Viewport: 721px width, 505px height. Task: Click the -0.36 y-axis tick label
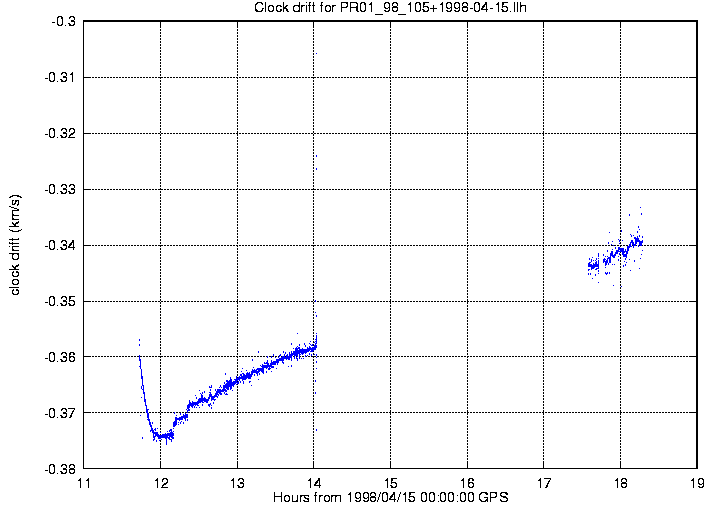pyautogui.click(x=59, y=357)
